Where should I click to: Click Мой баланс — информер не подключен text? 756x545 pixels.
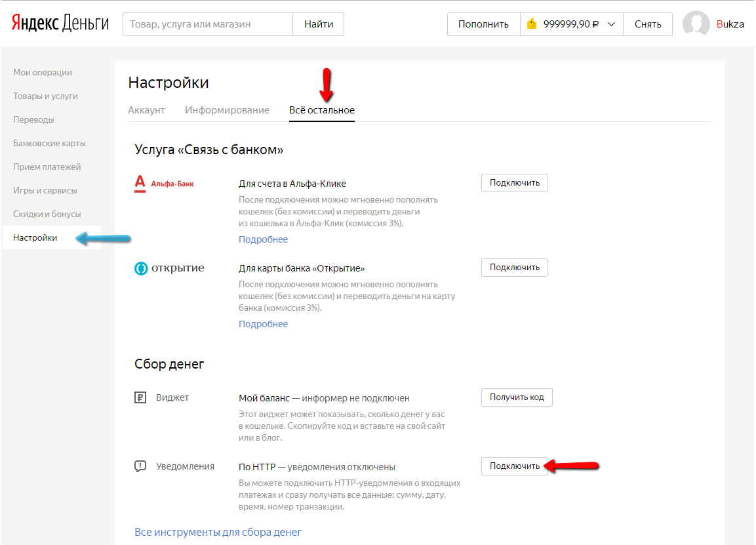coord(324,398)
